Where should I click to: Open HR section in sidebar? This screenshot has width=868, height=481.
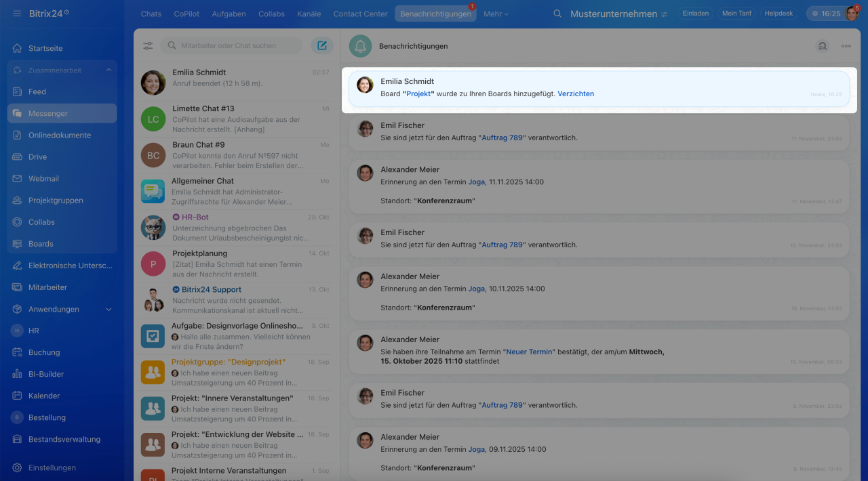point(62,331)
